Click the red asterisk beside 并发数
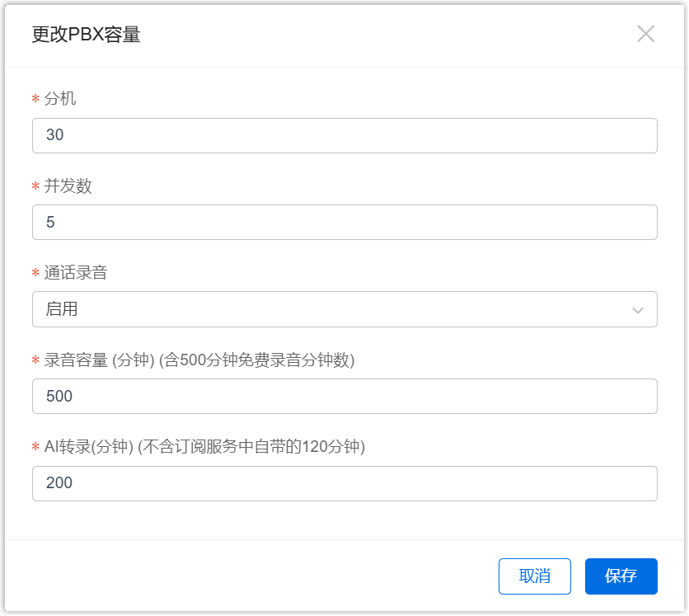 click(35, 187)
